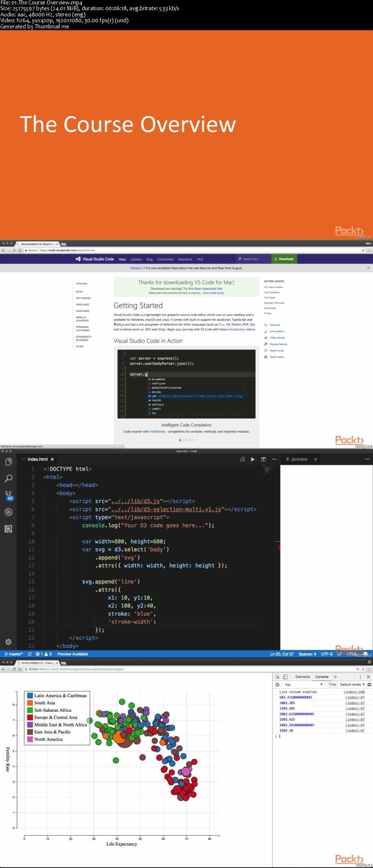Click the first carousel dot under Intelligent Code Completion
The height and width of the screenshot is (868, 373).
tap(180, 440)
